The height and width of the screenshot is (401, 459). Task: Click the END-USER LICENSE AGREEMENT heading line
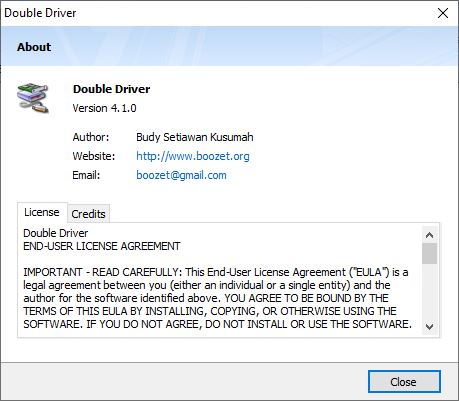102,246
